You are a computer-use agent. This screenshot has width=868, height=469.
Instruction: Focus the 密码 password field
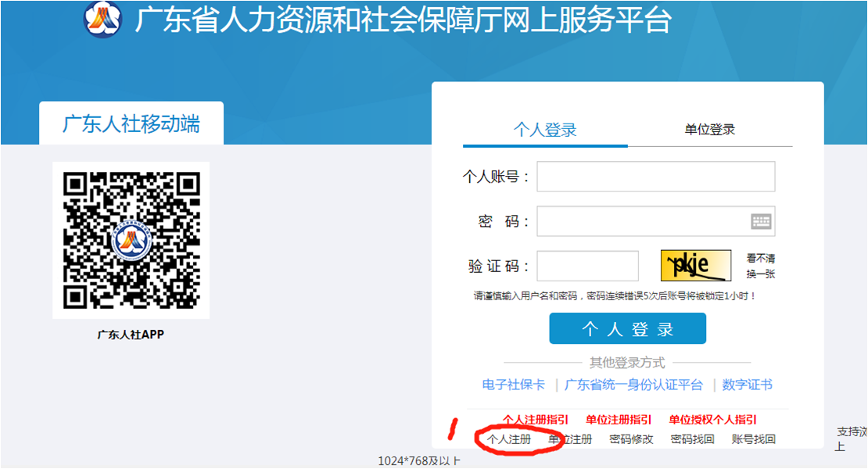(641, 221)
